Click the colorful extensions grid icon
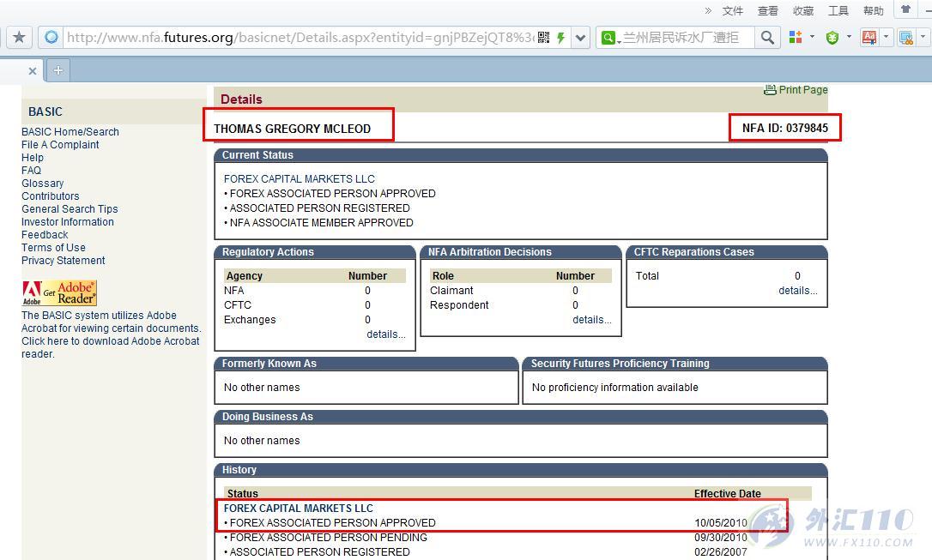The height and width of the screenshot is (560, 932). [x=796, y=37]
